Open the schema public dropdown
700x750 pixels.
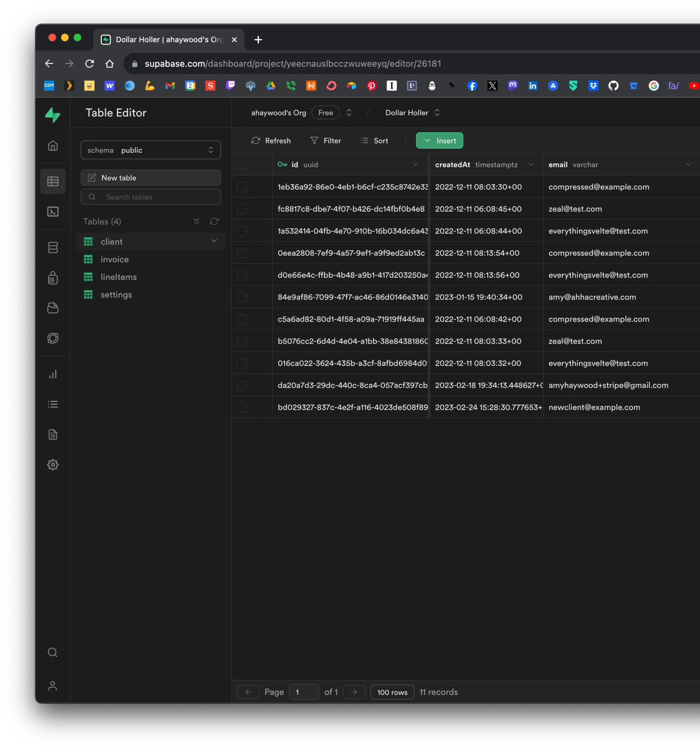coord(151,150)
